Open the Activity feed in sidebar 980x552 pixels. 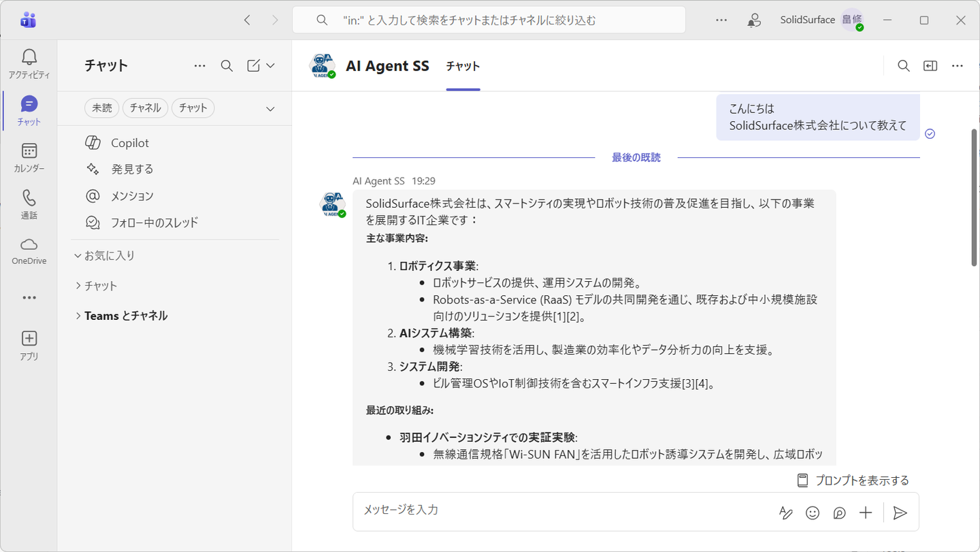(x=29, y=64)
